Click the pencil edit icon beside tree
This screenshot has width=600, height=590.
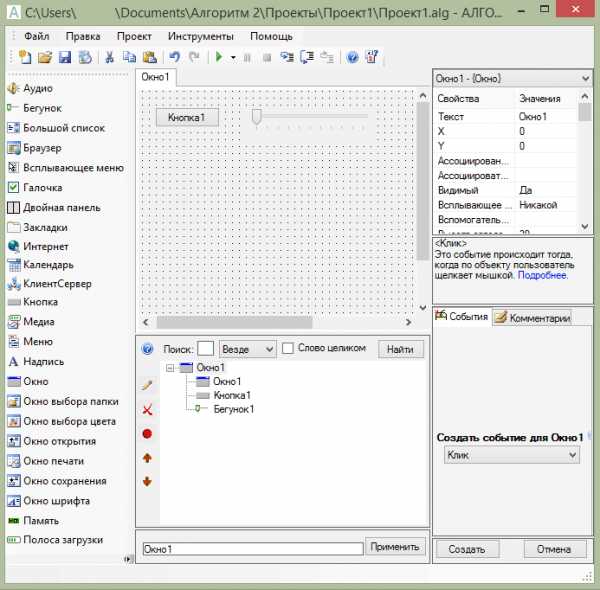148,384
